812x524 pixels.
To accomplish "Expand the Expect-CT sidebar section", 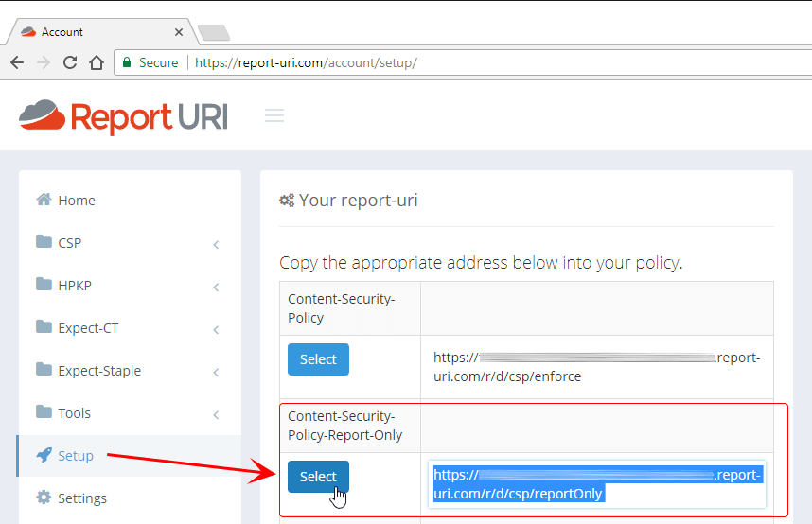I will point(129,328).
